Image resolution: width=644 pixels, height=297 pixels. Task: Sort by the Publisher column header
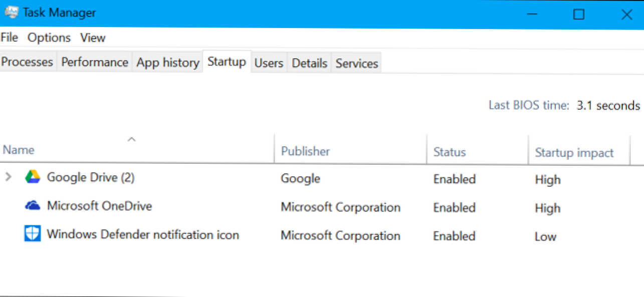pos(305,152)
